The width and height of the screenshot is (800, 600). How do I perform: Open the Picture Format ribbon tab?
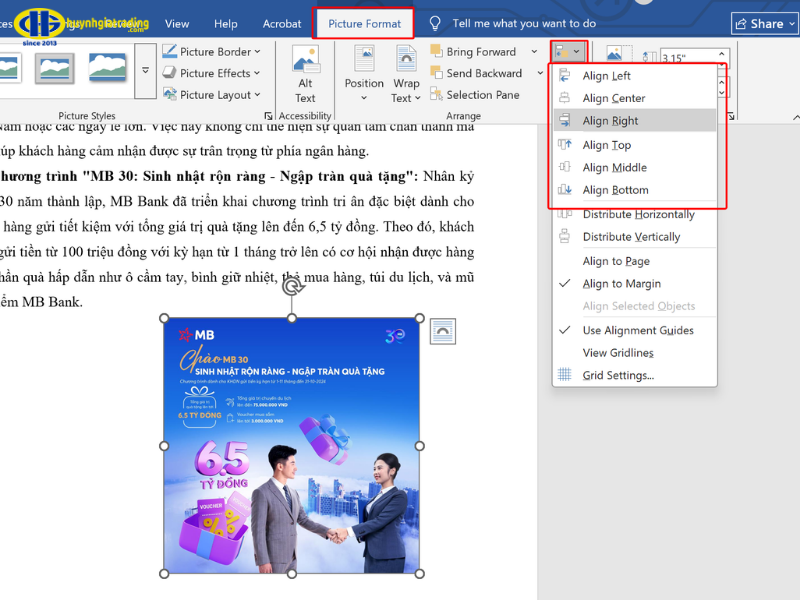pos(364,24)
